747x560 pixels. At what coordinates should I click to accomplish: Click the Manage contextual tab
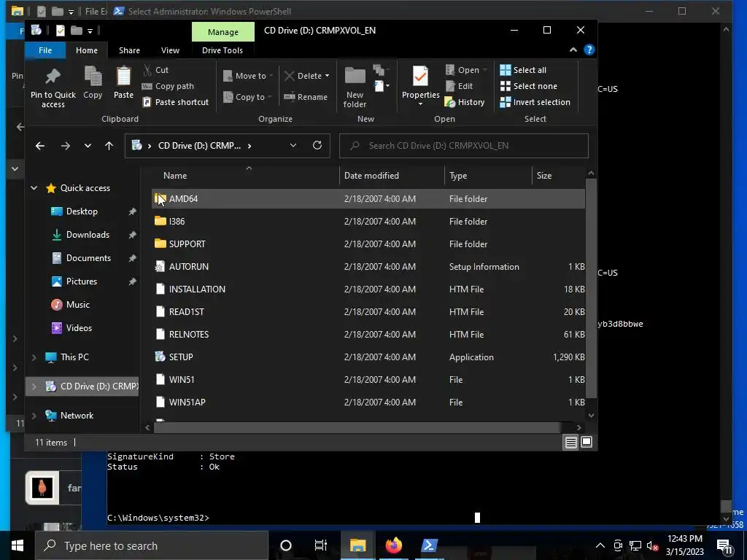tap(223, 32)
